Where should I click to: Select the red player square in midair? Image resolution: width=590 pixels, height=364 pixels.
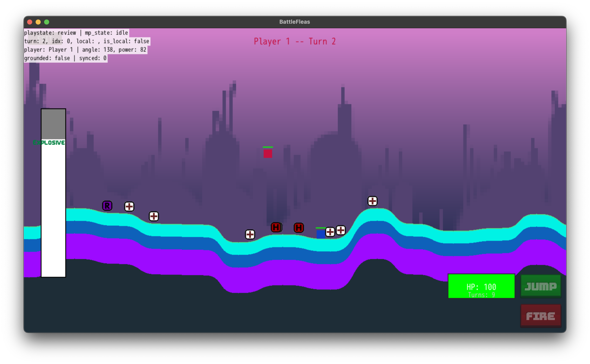click(268, 154)
